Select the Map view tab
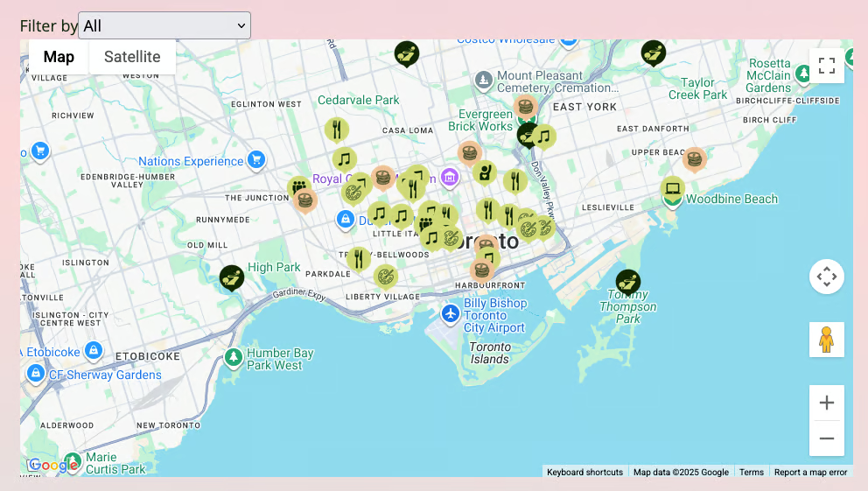The width and height of the screenshot is (868, 491). click(59, 57)
